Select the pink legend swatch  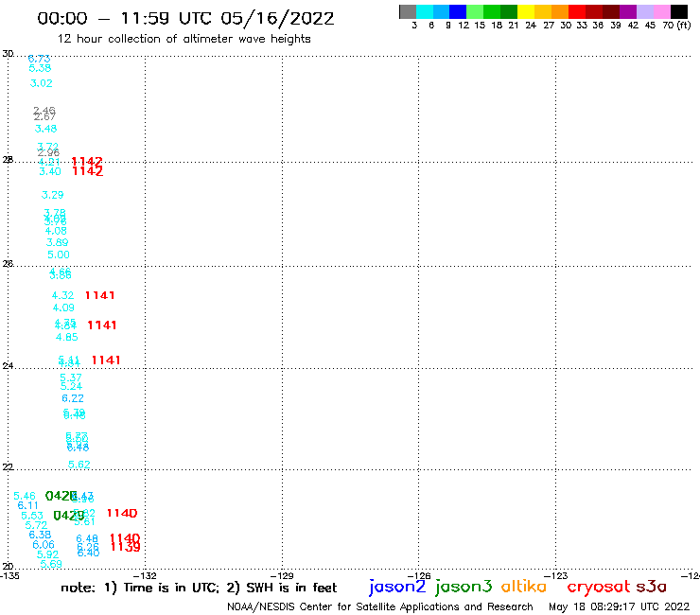[x=661, y=11]
